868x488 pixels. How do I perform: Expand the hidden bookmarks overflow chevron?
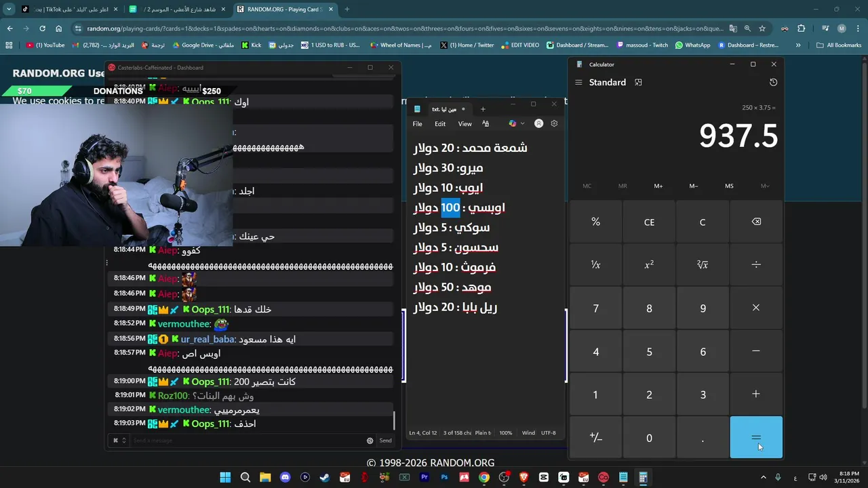pos(798,45)
